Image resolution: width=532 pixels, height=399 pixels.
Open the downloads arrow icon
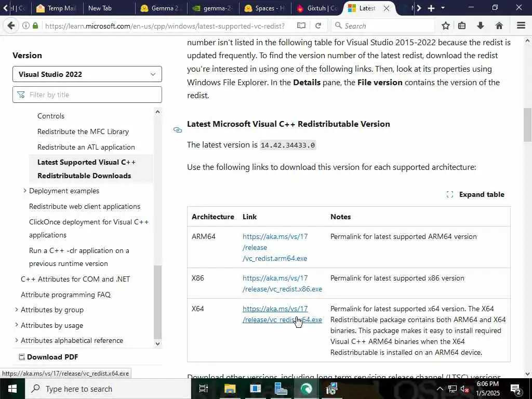point(481,26)
